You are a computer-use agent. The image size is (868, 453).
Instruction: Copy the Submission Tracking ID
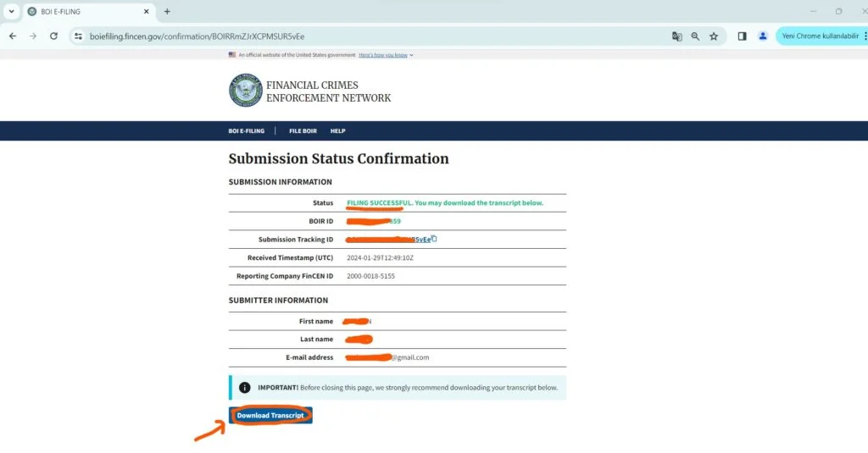tap(434, 239)
